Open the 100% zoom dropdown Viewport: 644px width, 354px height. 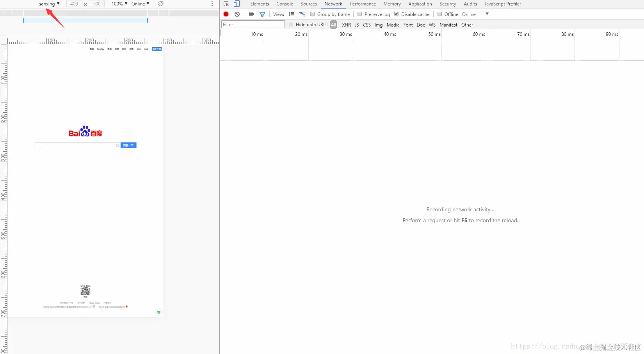(x=119, y=4)
